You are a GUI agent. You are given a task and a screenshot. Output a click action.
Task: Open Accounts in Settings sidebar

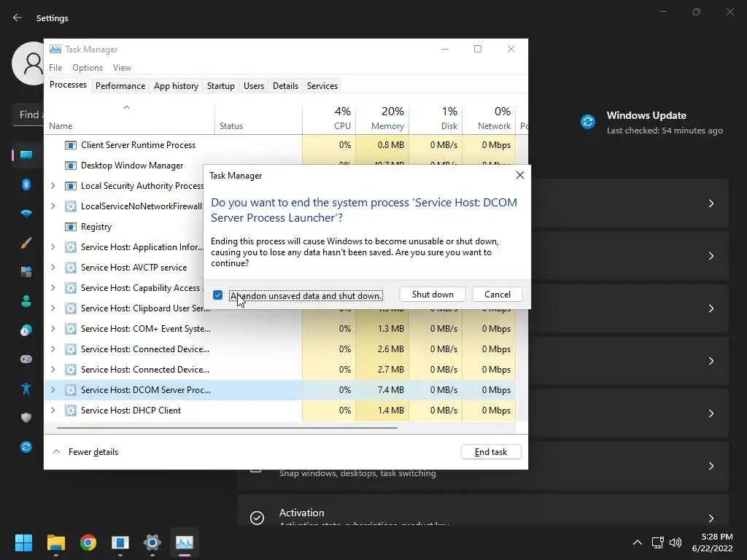click(x=26, y=301)
